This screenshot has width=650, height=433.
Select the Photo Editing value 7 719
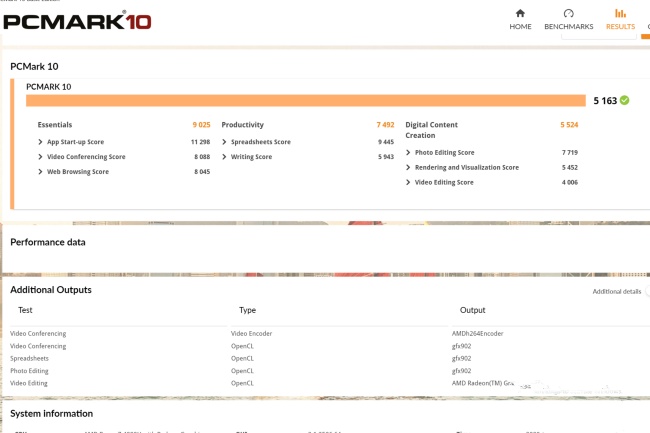(x=570, y=152)
